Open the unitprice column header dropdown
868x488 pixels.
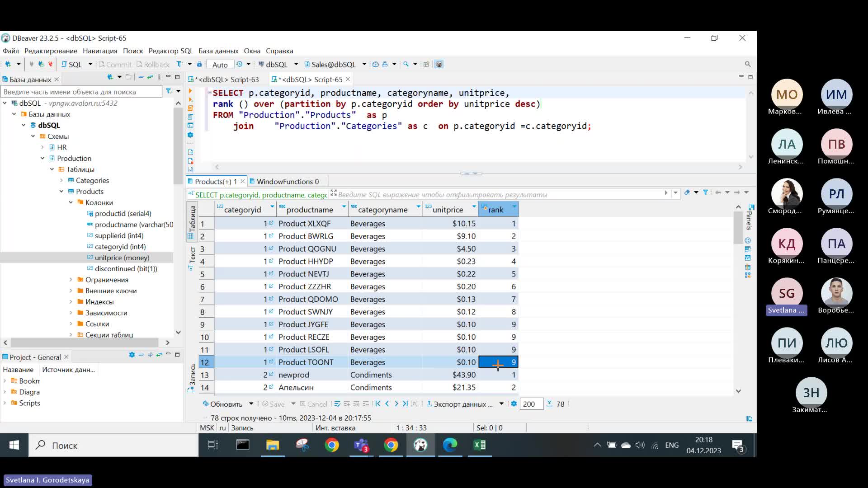pyautogui.click(x=474, y=206)
